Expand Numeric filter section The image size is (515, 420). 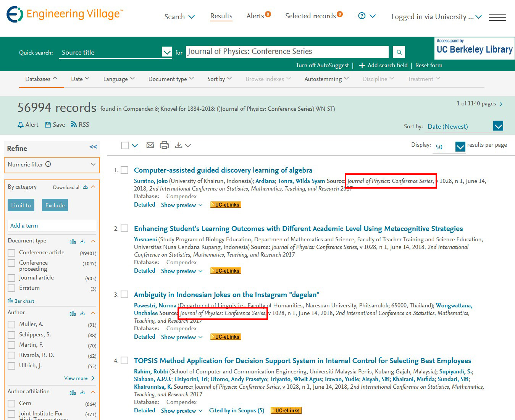point(93,165)
